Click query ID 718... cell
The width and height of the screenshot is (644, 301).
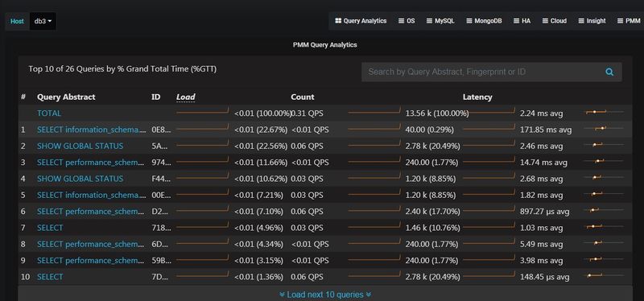[x=161, y=228]
